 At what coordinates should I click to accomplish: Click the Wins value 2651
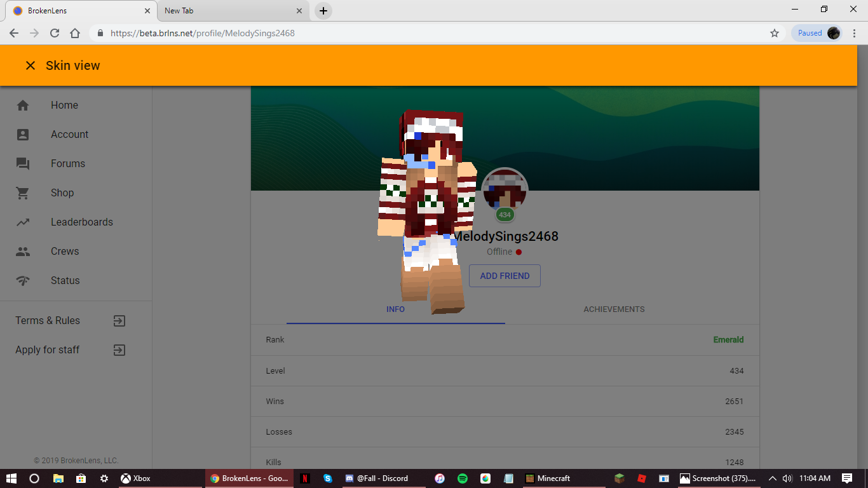[734, 402]
